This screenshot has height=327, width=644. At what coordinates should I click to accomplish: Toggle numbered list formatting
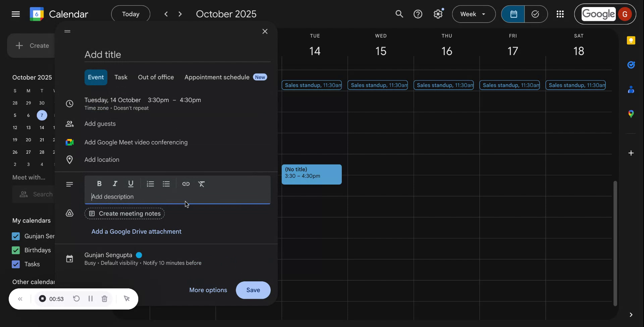[150, 184]
